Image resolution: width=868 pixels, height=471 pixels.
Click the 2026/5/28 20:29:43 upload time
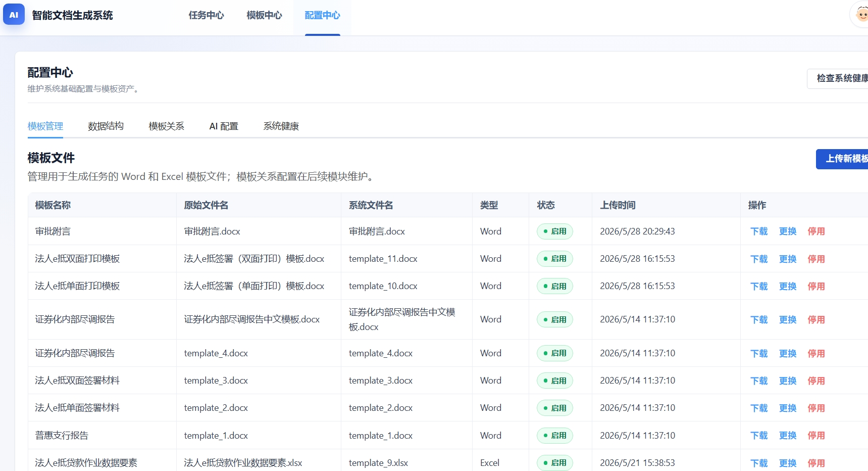click(x=637, y=231)
